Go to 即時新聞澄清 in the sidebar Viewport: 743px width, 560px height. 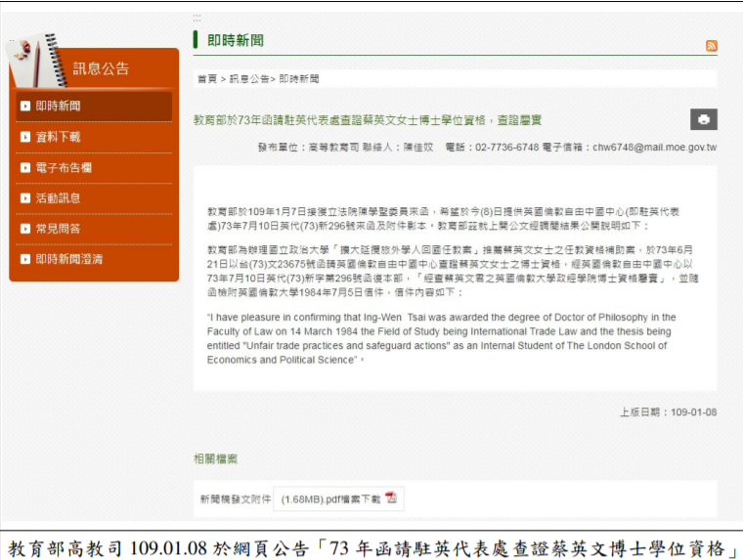[69, 259]
